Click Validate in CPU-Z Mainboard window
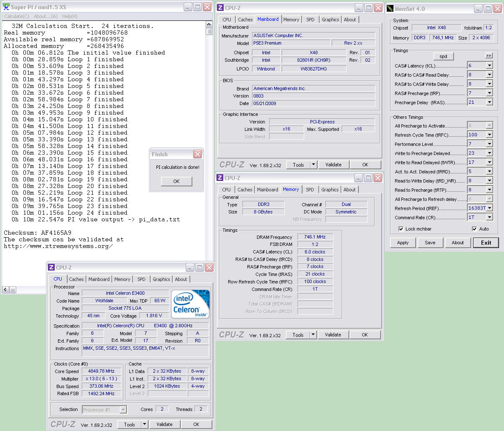The width and height of the screenshot is (504, 431). [333, 165]
